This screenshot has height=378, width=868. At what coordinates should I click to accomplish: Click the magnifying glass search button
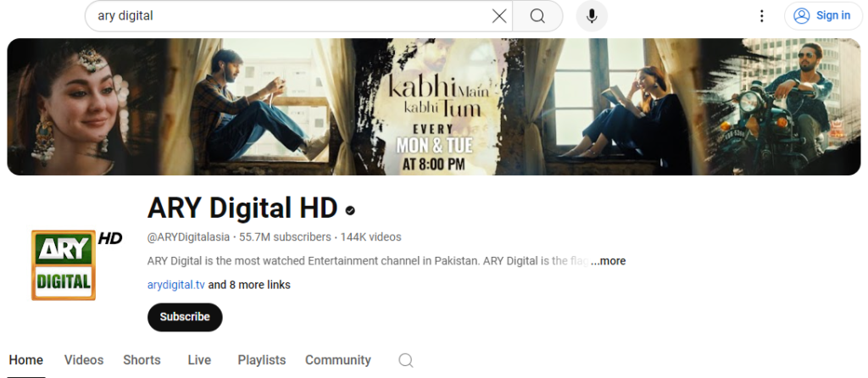[537, 16]
